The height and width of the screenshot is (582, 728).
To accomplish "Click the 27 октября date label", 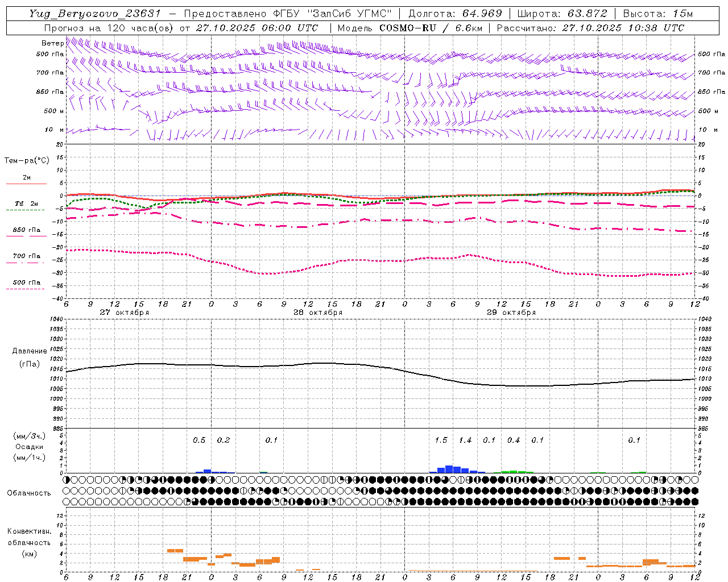I will pyautogui.click(x=124, y=313).
